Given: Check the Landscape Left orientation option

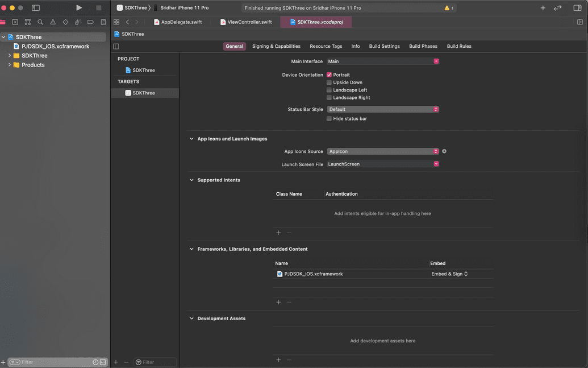Looking at the screenshot, I should click(329, 89).
